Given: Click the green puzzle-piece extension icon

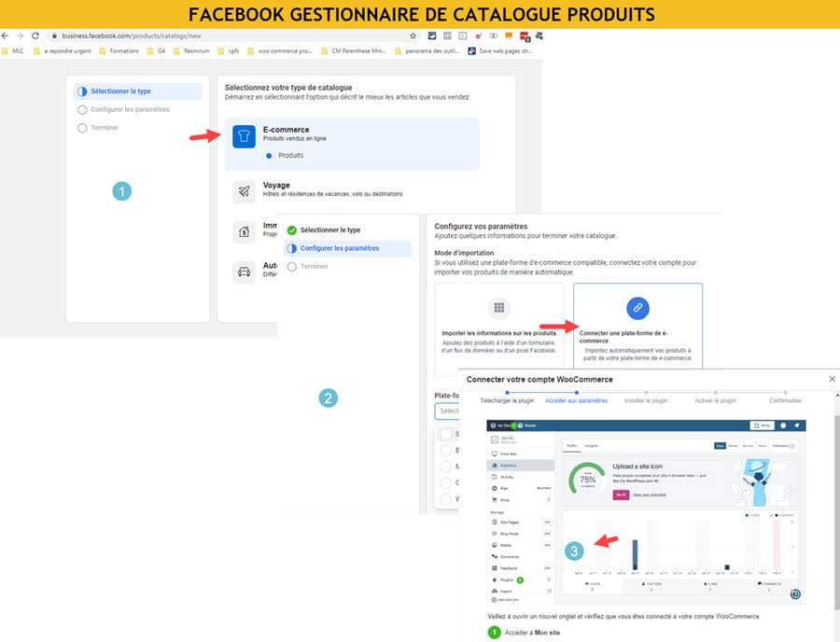Looking at the screenshot, I should point(539,35).
